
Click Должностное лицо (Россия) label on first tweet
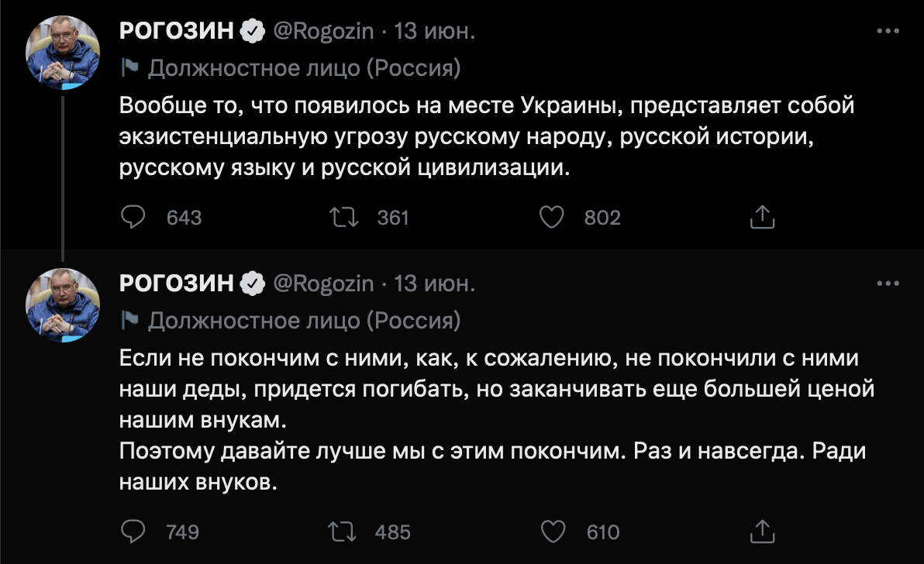(x=304, y=68)
